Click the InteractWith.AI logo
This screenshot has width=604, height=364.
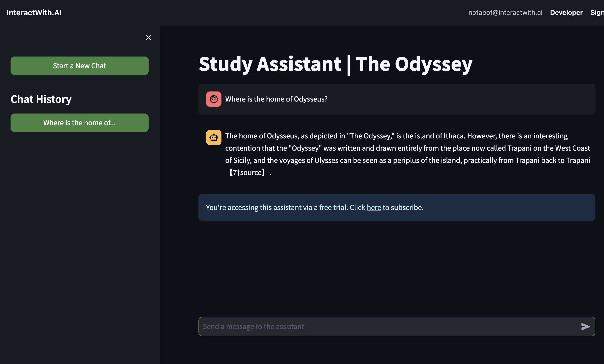click(34, 13)
